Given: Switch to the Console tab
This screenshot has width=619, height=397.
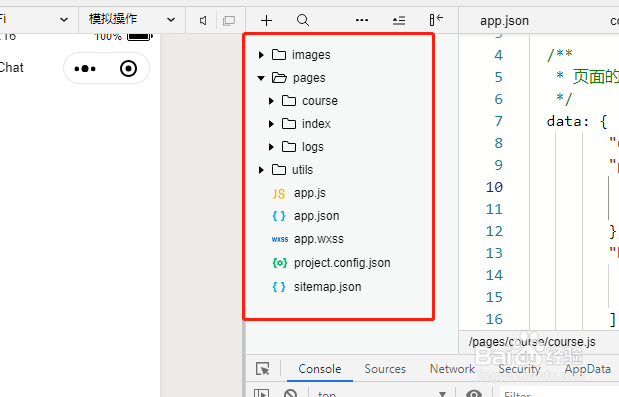Looking at the screenshot, I should pyautogui.click(x=320, y=369).
